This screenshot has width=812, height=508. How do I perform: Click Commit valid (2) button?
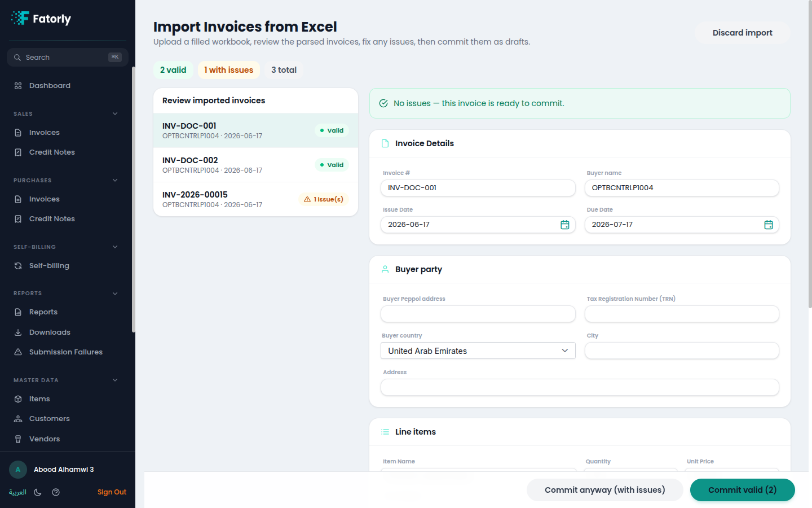[x=742, y=490]
